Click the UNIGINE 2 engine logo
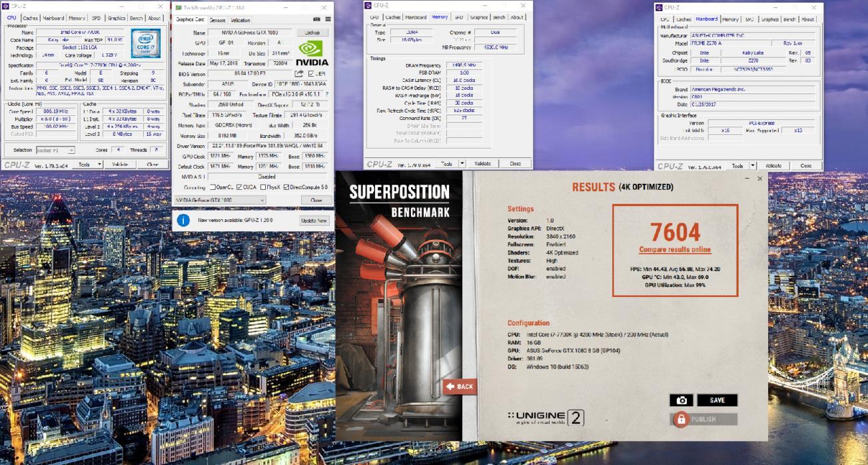The image size is (868, 465). 546,418
